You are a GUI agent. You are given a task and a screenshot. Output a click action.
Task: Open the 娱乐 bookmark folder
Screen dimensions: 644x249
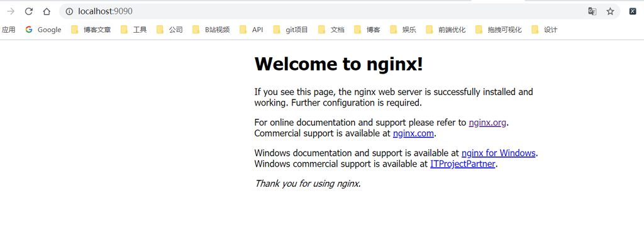pos(403,30)
